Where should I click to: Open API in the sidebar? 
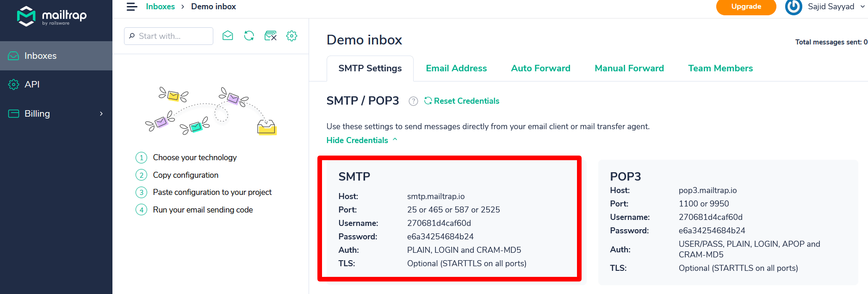coord(56,84)
